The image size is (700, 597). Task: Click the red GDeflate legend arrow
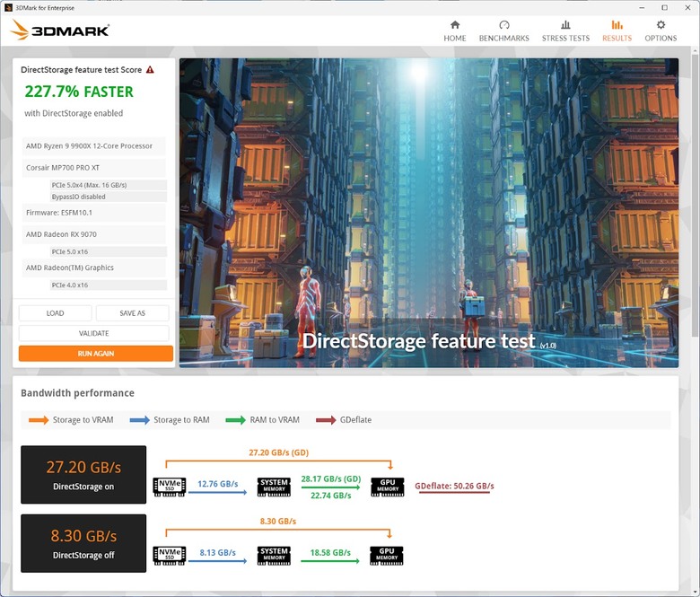point(326,420)
